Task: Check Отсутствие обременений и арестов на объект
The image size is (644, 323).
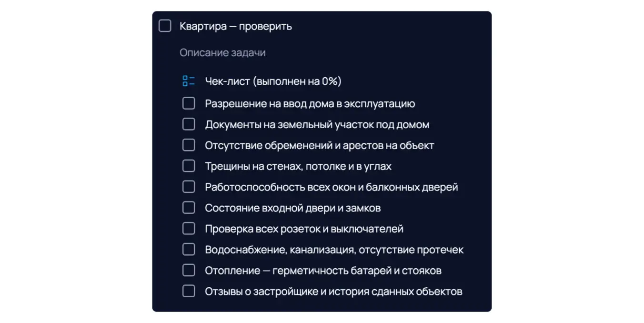Action: pyautogui.click(x=189, y=145)
